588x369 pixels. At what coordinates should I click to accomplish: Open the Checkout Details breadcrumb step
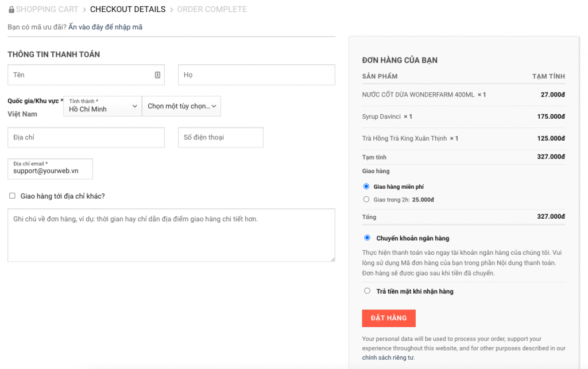[x=127, y=10]
